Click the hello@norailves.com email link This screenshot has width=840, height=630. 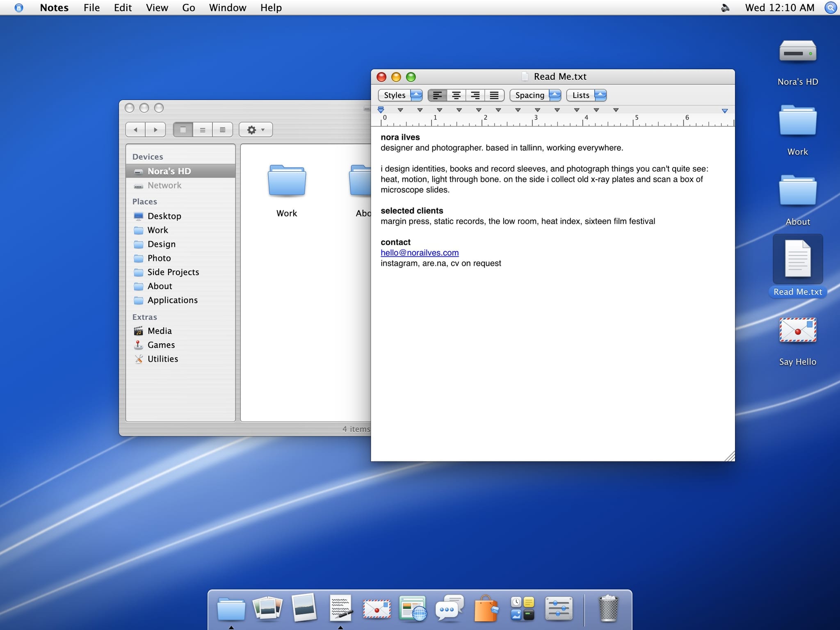tap(420, 253)
